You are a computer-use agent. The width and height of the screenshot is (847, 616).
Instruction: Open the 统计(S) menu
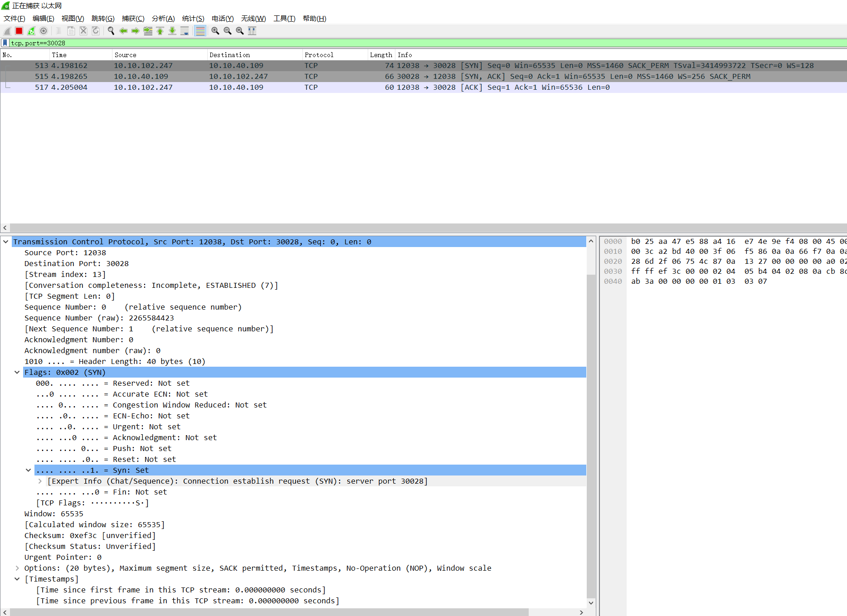pos(193,19)
